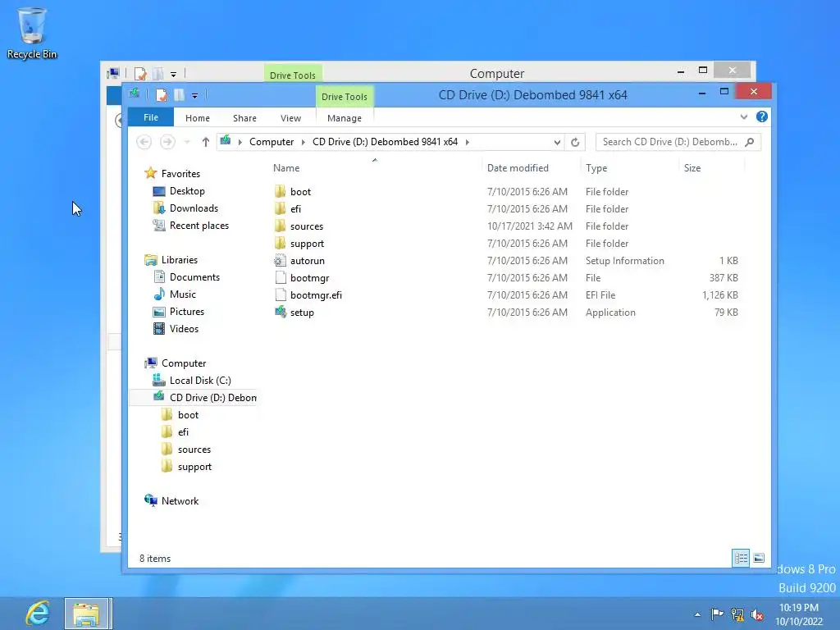
Task: Switch to the View ribbon tab
Action: pyautogui.click(x=290, y=118)
